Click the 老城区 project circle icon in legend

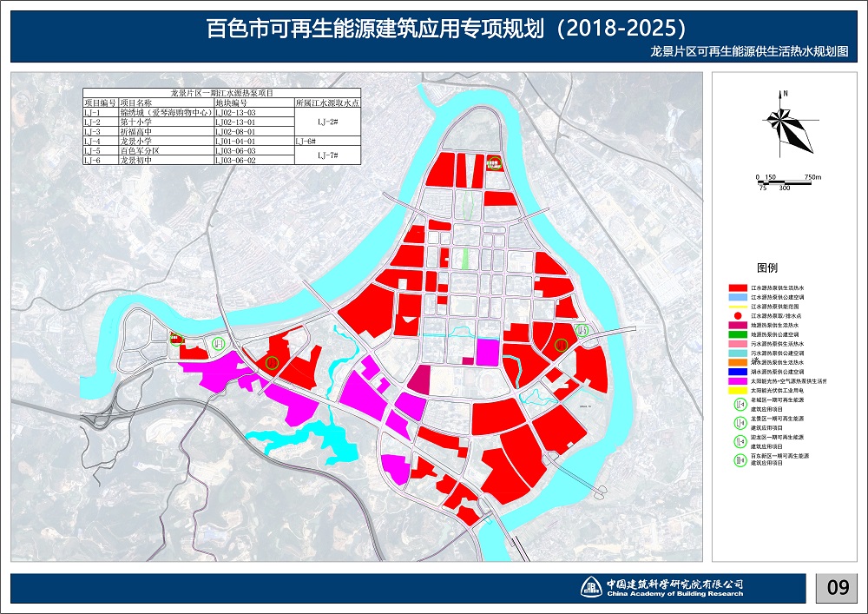coord(740,406)
